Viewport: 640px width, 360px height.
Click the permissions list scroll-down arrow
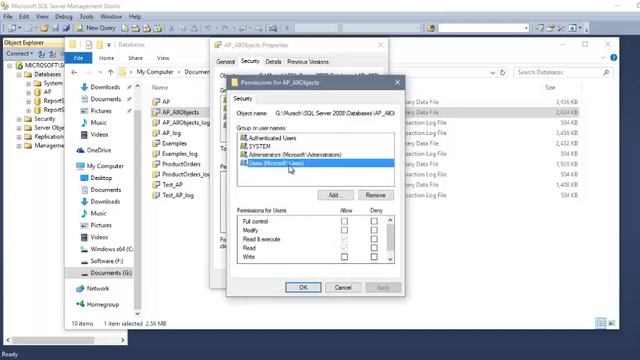pos(390,259)
